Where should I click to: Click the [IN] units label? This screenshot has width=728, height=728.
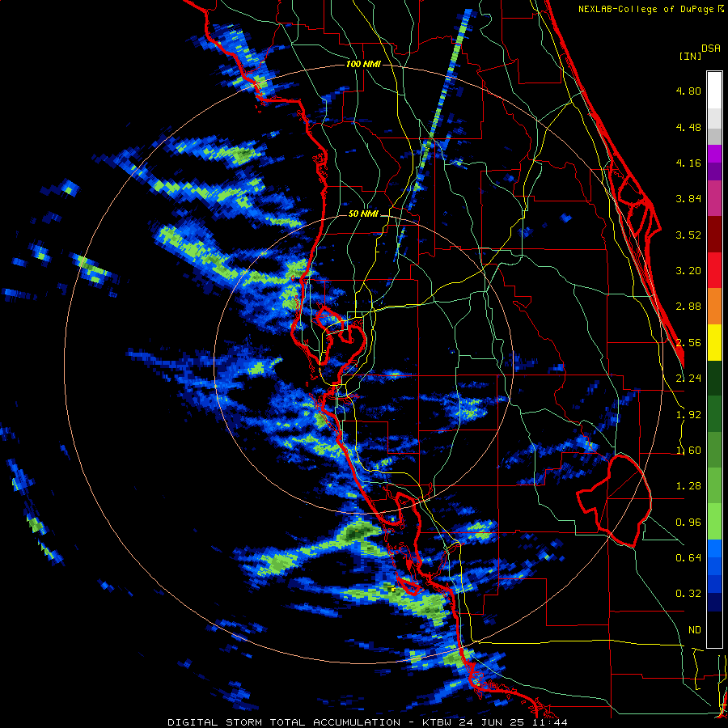tap(691, 56)
